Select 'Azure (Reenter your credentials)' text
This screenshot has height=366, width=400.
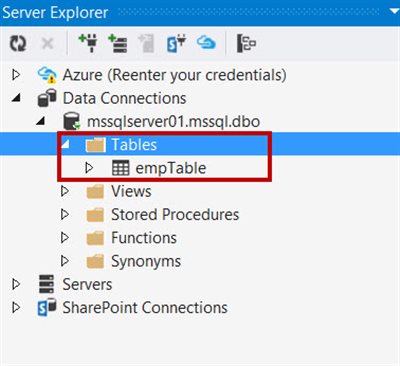(x=175, y=75)
